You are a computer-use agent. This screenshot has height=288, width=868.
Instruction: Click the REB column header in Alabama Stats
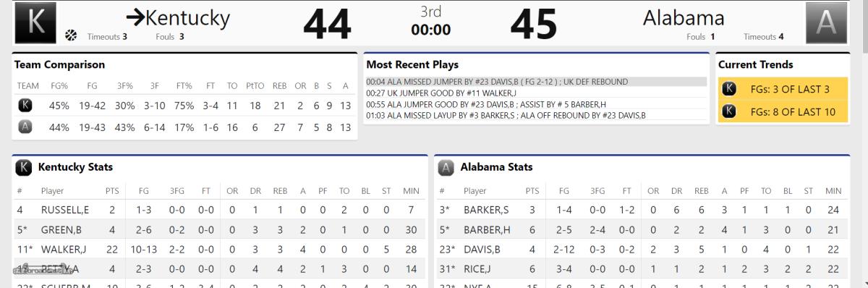click(701, 191)
